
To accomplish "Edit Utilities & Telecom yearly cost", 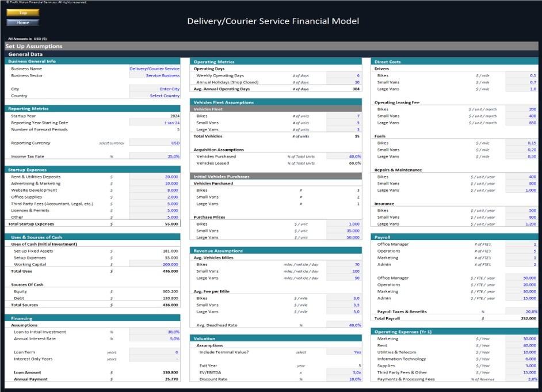I will [x=521, y=352].
